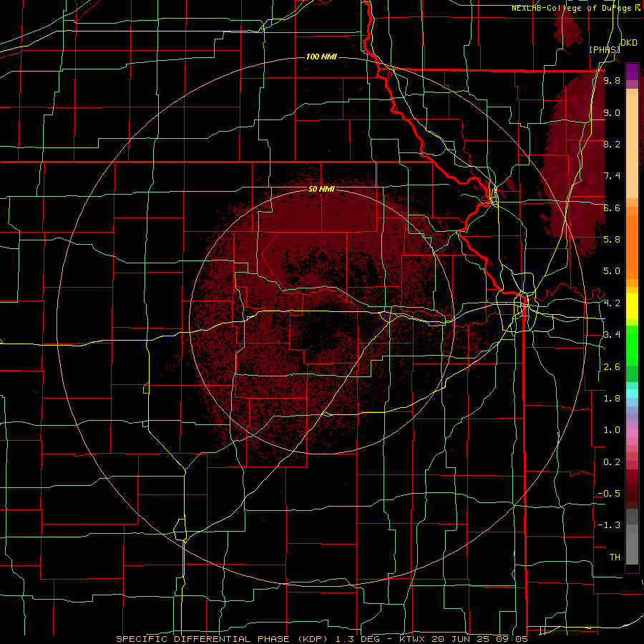Click the 9.0 value on the color scale
The height and width of the screenshot is (644, 644).
(612, 112)
